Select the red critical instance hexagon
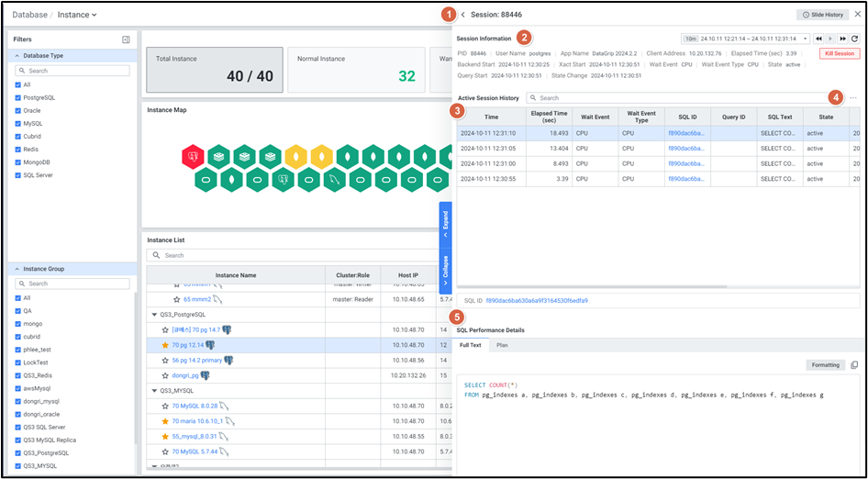The height and width of the screenshot is (479, 868). [193, 157]
